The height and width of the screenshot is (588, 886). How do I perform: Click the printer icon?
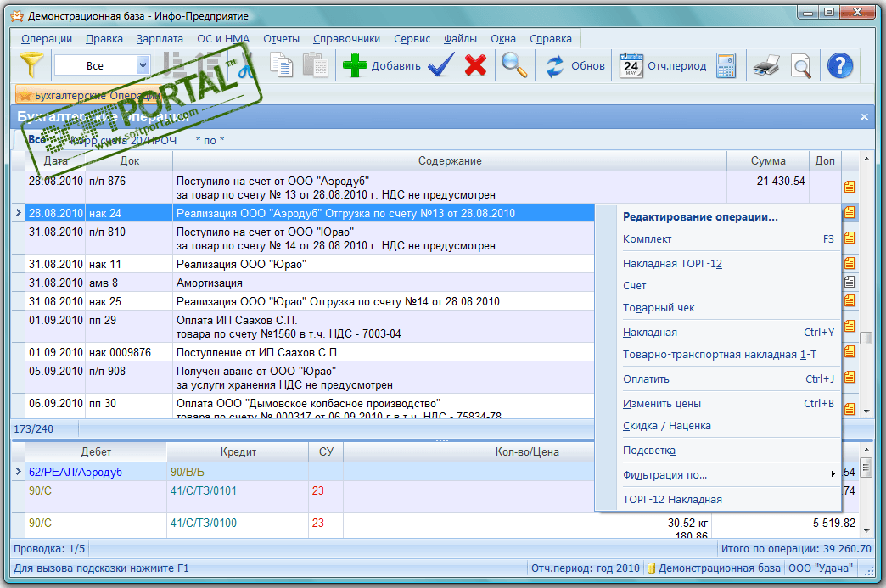[x=766, y=65]
